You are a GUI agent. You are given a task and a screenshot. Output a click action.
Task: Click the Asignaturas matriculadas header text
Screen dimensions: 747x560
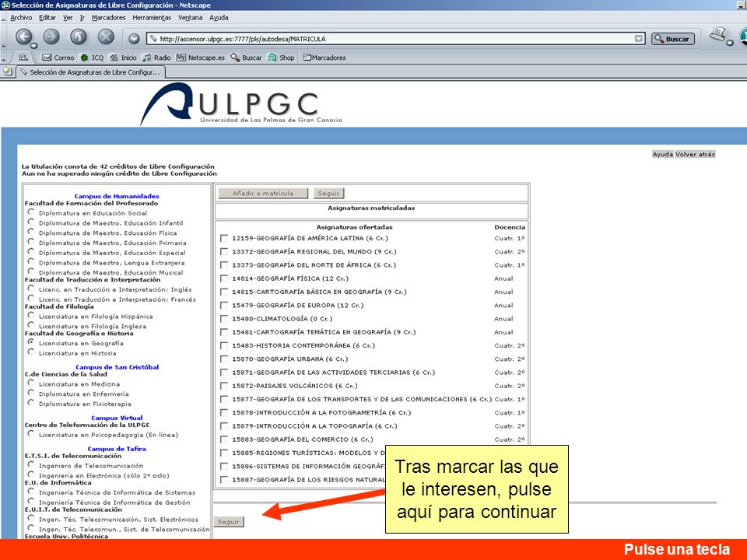371,208
